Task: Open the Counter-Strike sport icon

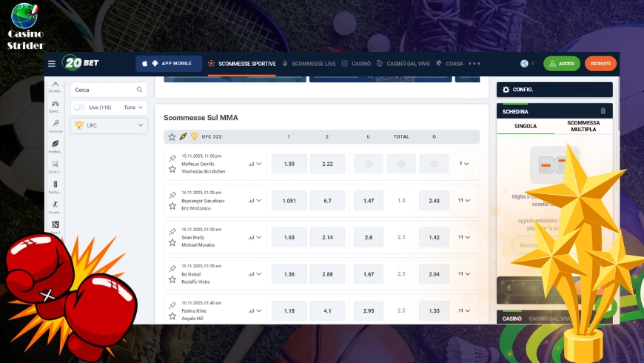Action: pos(56,207)
